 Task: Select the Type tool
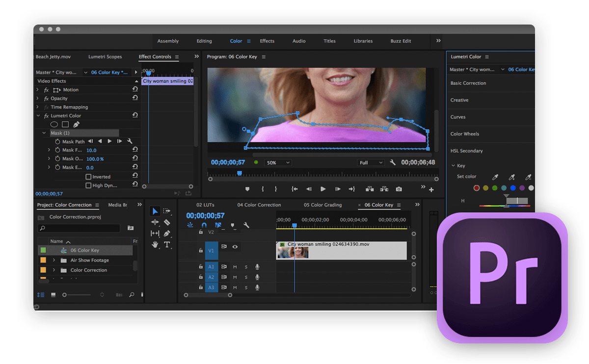[167, 244]
